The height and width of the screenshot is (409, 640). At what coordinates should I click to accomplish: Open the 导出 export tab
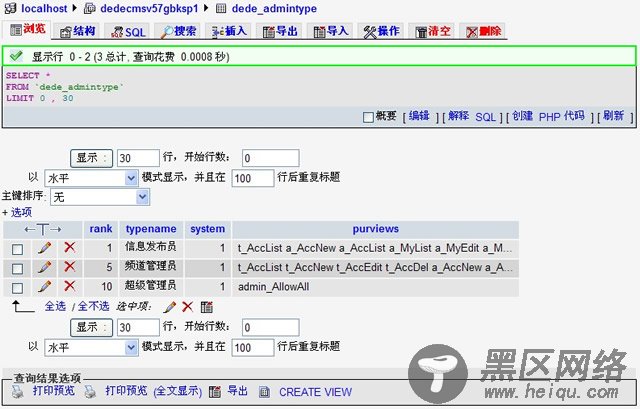[280, 31]
